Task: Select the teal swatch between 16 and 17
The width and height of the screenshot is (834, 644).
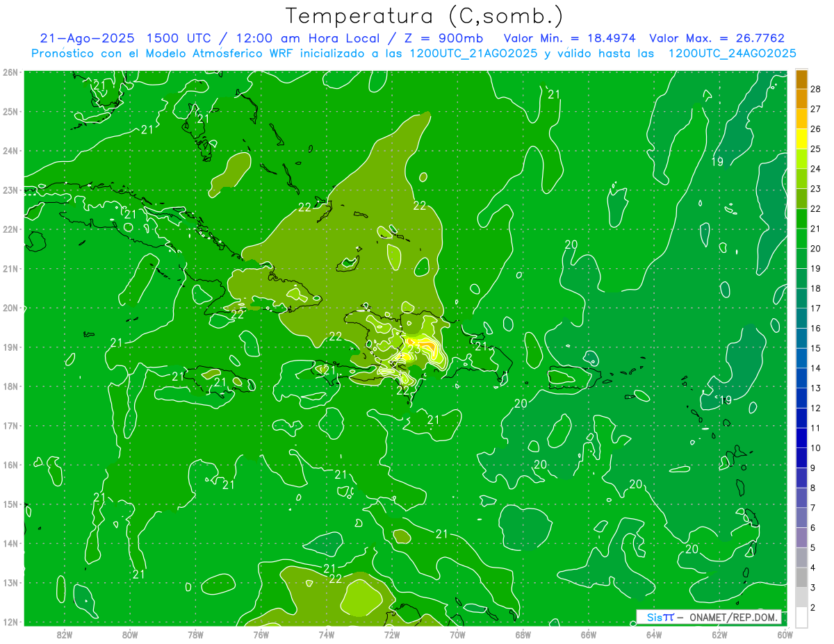Action: pyautogui.click(x=801, y=318)
